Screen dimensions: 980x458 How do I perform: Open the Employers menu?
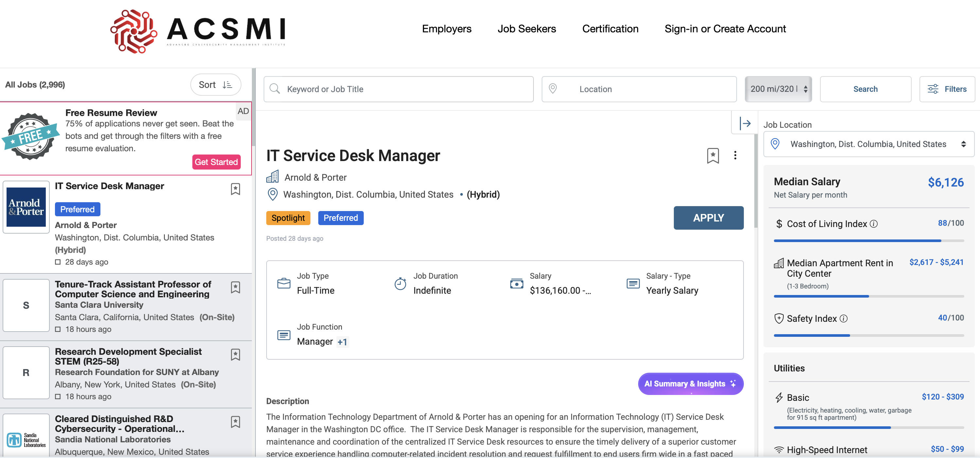tap(446, 29)
